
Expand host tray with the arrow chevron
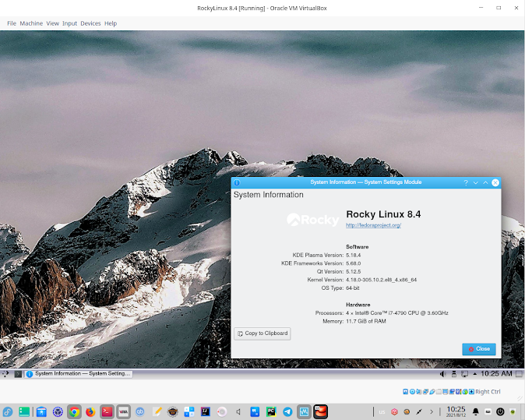432,412
